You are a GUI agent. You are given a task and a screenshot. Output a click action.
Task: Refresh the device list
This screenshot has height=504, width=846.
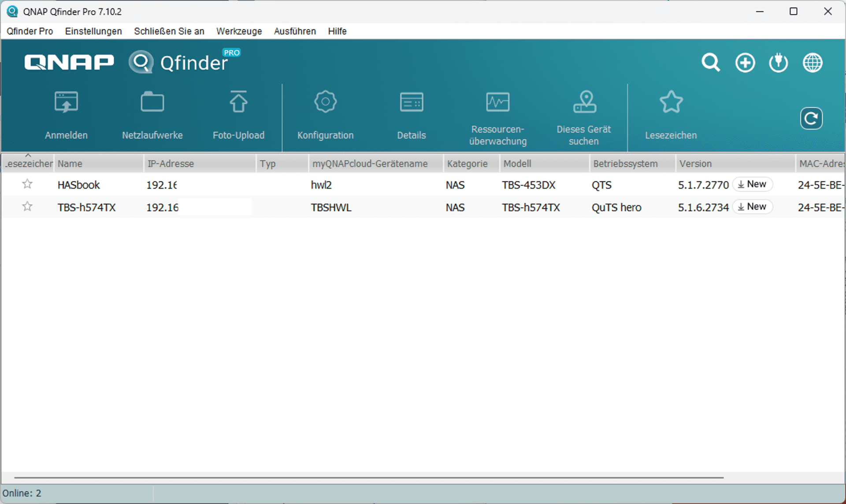pyautogui.click(x=811, y=119)
